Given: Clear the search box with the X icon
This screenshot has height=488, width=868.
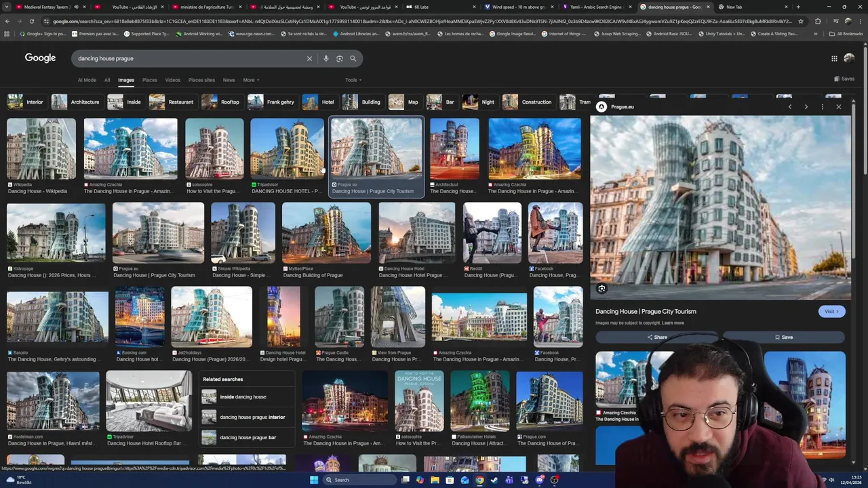Looking at the screenshot, I should pos(309,58).
